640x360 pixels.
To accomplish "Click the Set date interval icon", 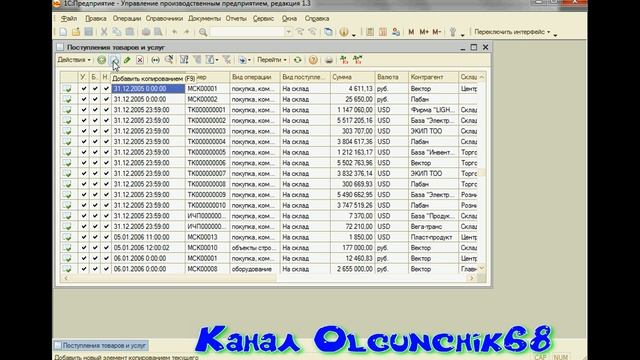I will [x=156, y=60].
